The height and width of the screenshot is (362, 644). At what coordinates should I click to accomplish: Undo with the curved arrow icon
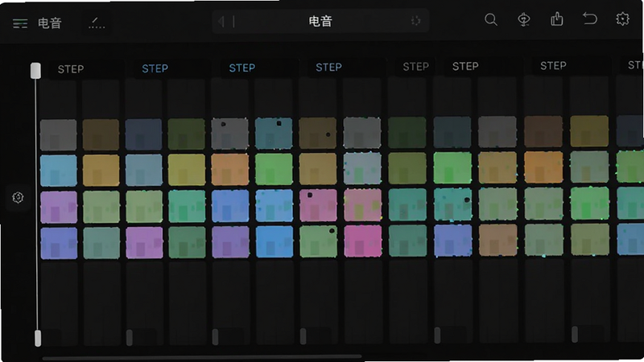(590, 19)
